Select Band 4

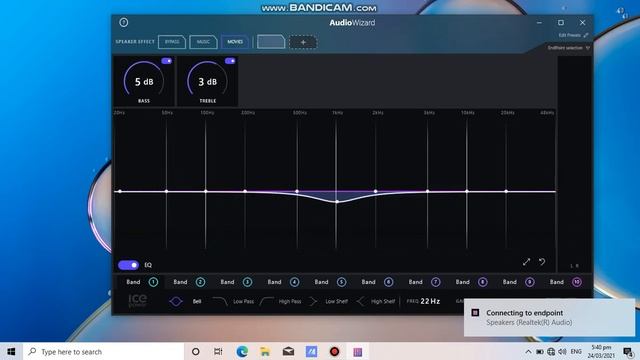283,282
